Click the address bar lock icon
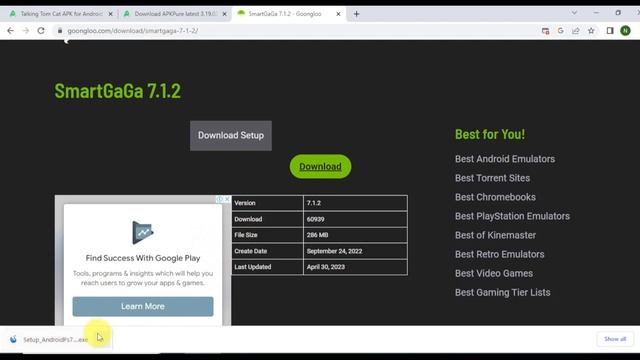This screenshot has width=640, height=360. point(60,31)
